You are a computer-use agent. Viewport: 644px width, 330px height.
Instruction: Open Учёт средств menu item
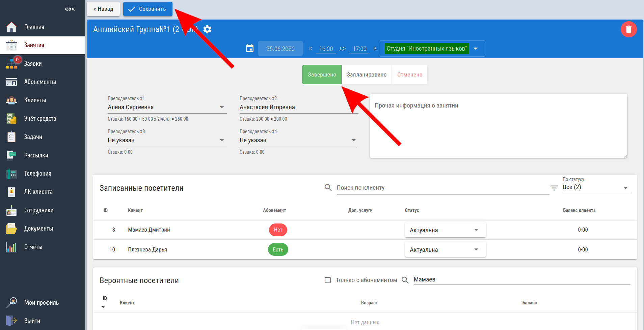click(x=40, y=119)
